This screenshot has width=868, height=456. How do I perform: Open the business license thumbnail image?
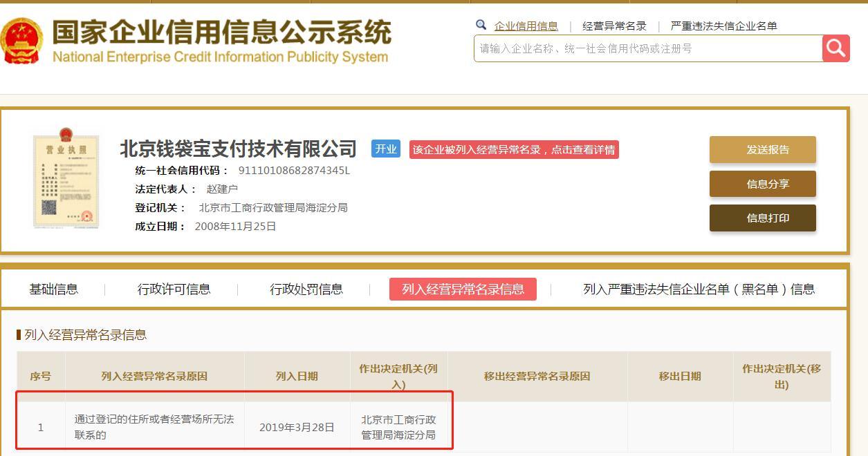tap(66, 181)
